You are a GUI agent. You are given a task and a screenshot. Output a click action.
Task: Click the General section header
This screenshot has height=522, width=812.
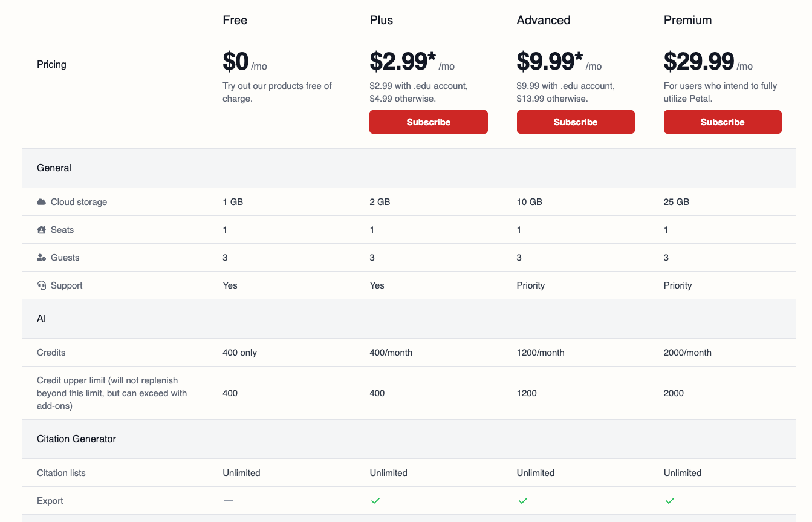[54, 168]
